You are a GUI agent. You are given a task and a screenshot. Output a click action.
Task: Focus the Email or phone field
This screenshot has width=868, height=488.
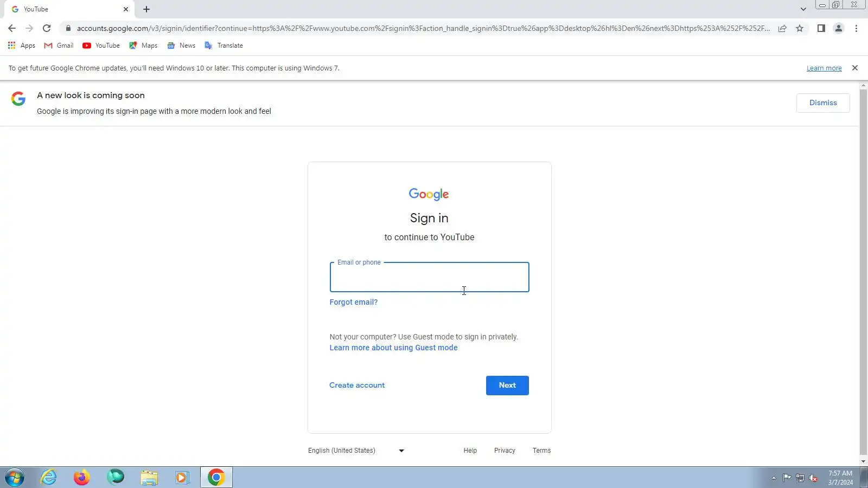tap(429, 277)
